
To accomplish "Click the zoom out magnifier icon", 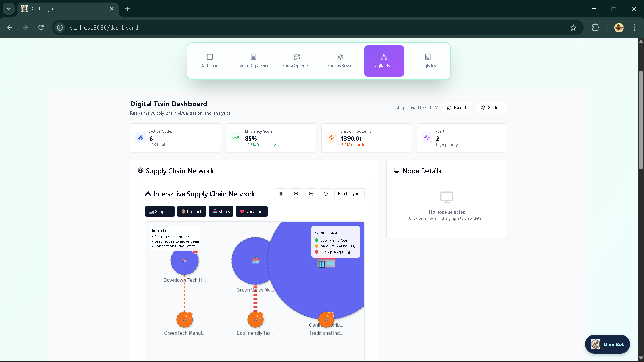I will point(311,194).
